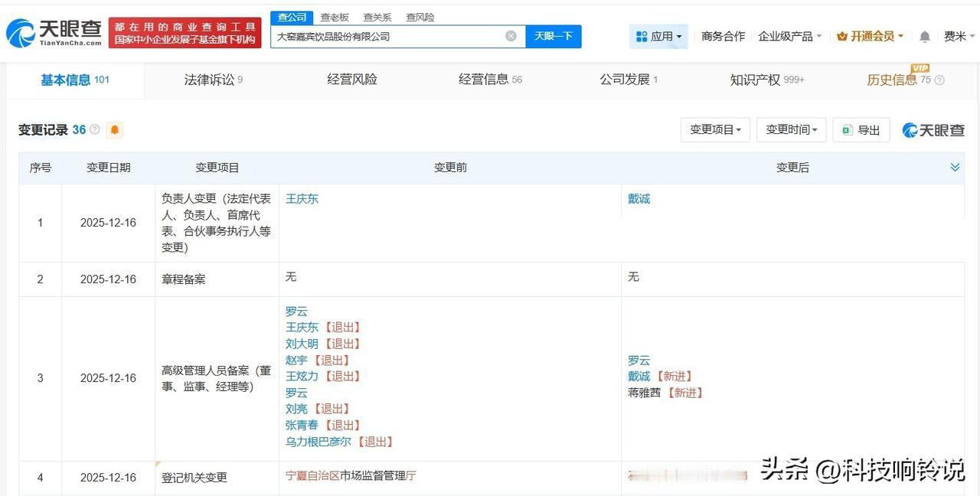Click the help icon beside 变更记录 36

pos(95,130)
